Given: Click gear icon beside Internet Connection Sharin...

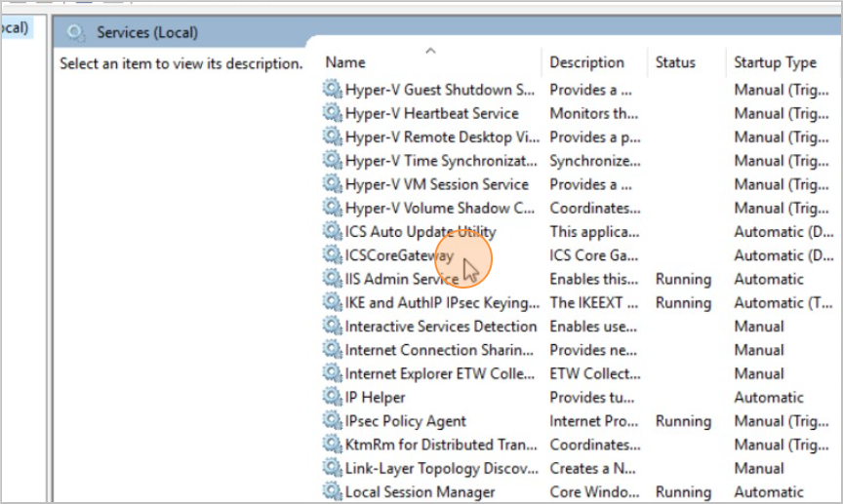Looking at the screenshot, I should tap(333, 349).
